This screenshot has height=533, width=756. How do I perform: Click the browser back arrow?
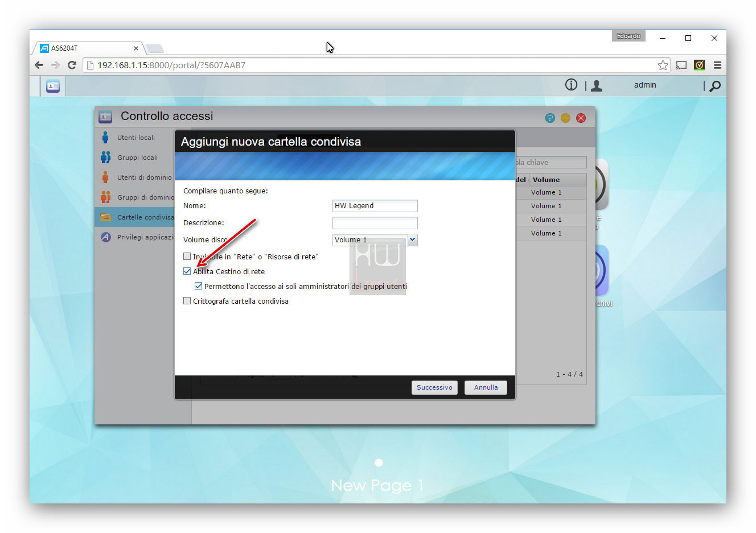pyautogui.click(x=39, y=65)
